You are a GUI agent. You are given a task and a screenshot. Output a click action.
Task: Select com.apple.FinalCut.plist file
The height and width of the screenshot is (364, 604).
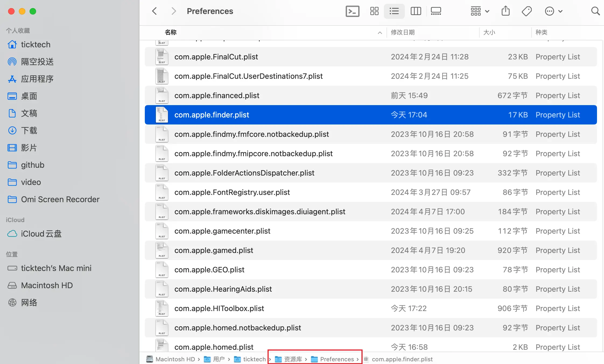click(371, 57)
